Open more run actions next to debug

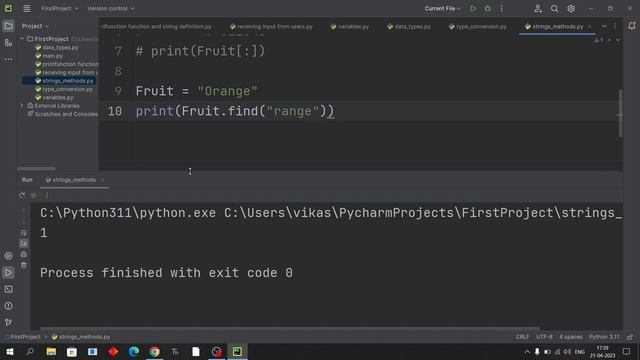point(502,8)
